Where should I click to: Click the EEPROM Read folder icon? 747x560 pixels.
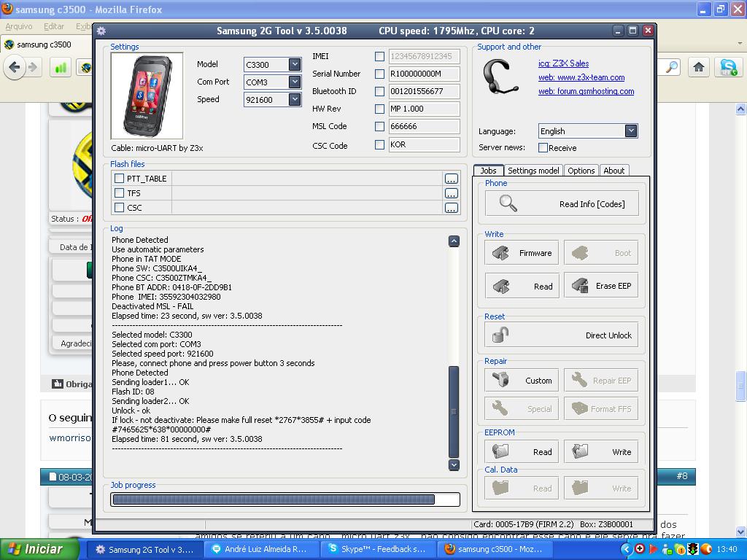(500, 451)
